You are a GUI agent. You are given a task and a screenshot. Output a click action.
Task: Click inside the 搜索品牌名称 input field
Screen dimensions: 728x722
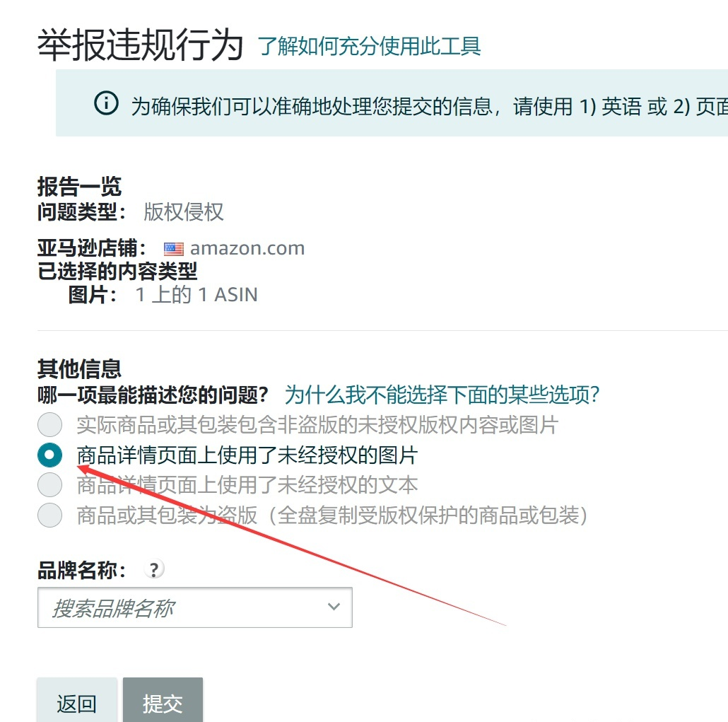(177, 607)
